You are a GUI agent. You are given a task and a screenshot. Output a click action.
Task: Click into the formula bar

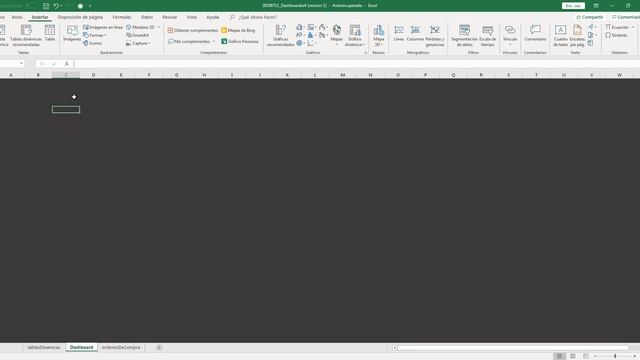(x=357, y=64)
